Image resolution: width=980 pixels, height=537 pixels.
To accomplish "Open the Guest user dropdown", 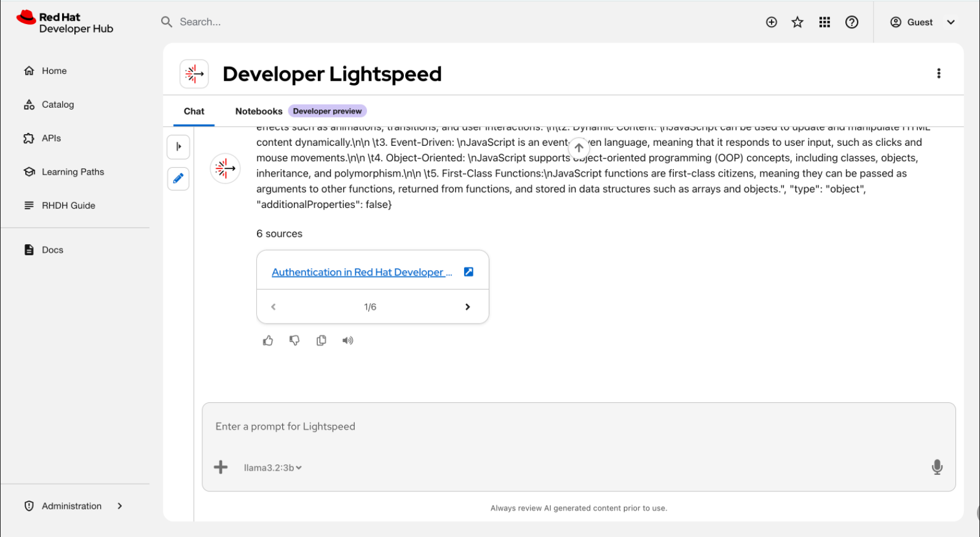I will point(923,22).
